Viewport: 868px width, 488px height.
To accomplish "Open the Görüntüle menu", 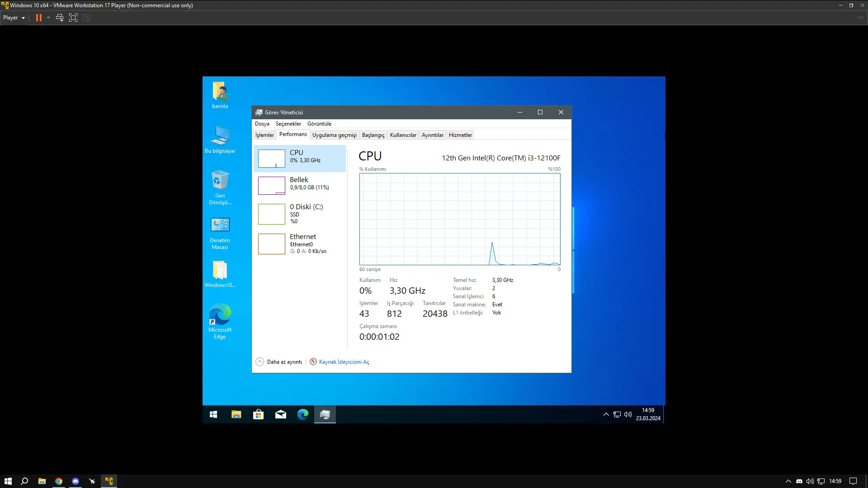I will pyautogui.click(x=320, y=124).
